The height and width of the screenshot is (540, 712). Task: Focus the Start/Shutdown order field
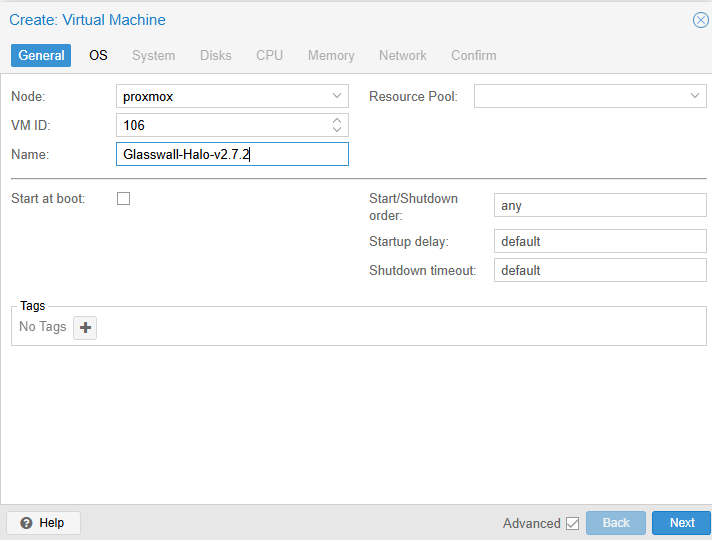pos(600,205)
